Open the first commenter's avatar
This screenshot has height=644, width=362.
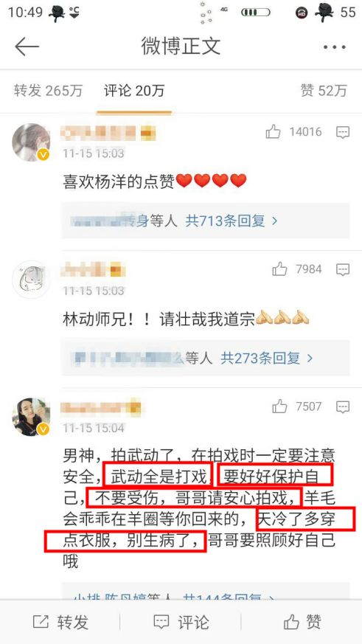point(31,142)
